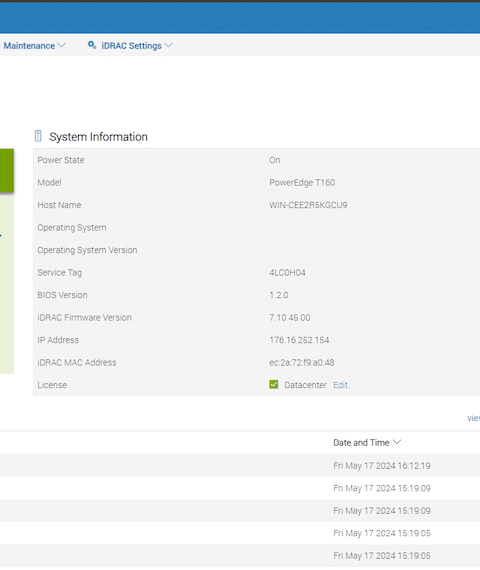The image size is (480, 570).
Task: Click the Operating System Version label
Action: pos(87,250)
